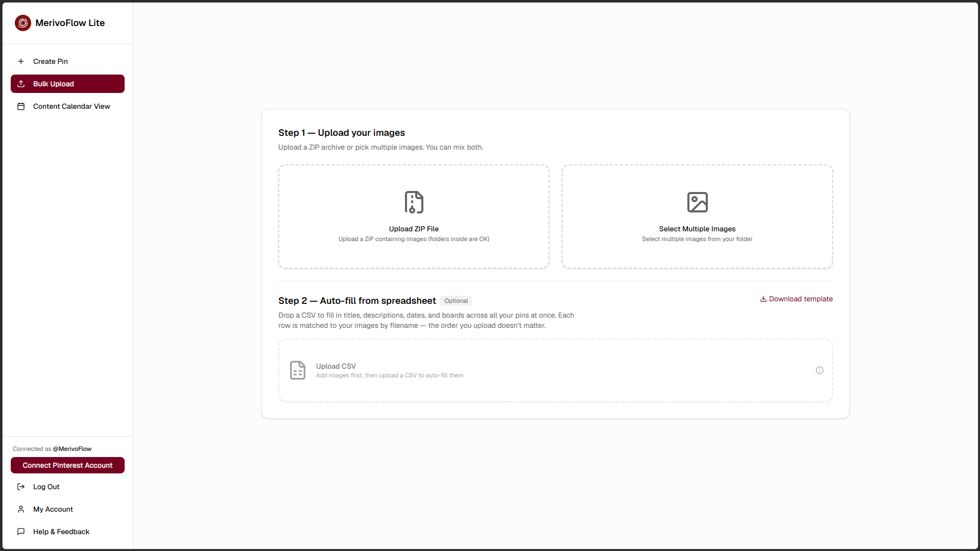Click the upload icon in Bulk Upload
This screenshot has height=551, width=980.
21,84
